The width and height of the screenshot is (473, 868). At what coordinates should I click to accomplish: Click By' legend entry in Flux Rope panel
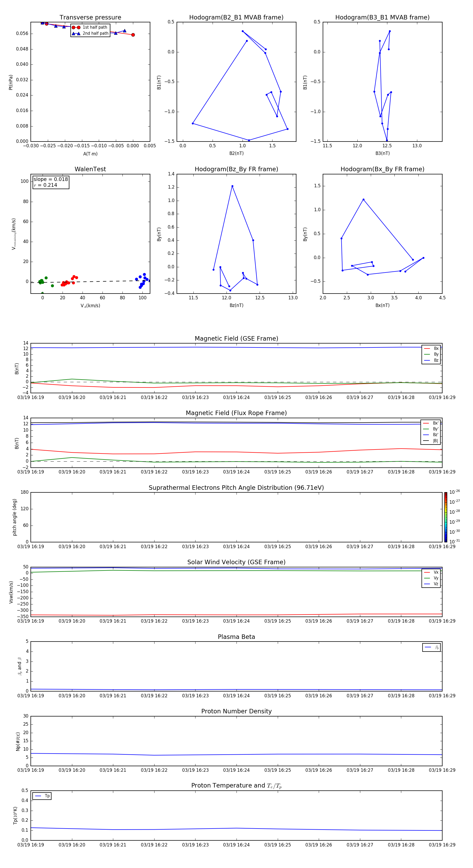coord(431,429)
